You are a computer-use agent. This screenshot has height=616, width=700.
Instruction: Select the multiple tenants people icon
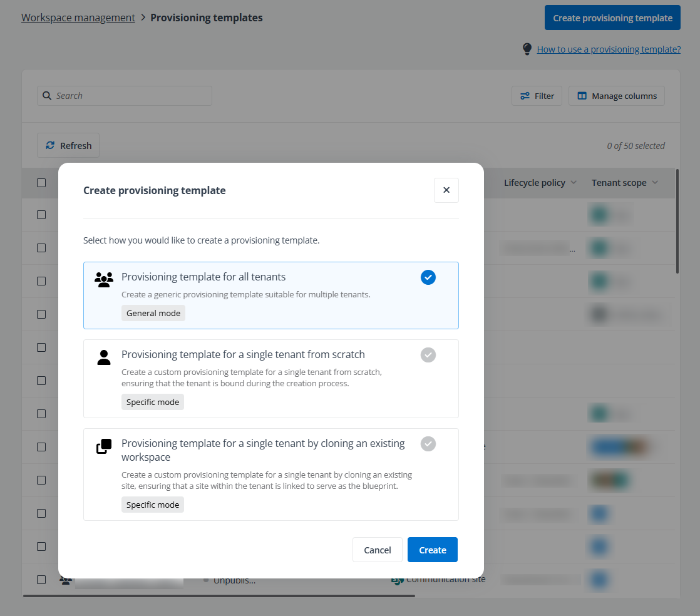pyautogui.click(x=104, y=280)
